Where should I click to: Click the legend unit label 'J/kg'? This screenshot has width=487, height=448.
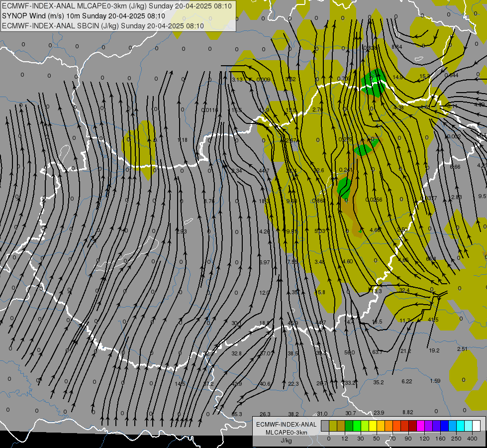pyautogui.click(x=286, y=440)
